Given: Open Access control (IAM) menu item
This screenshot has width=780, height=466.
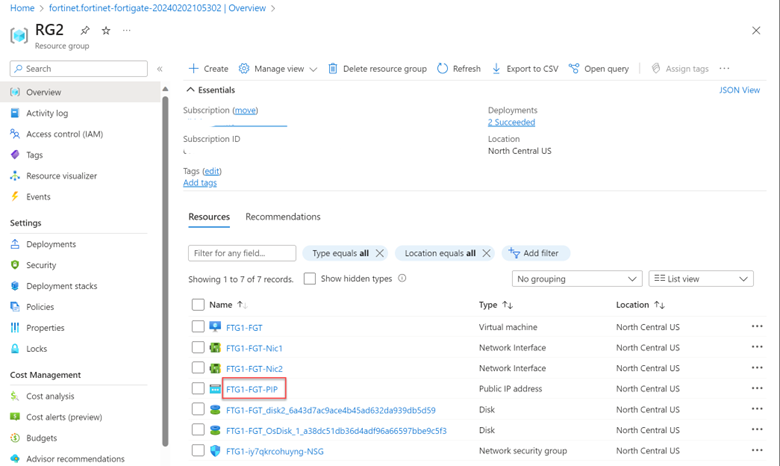Looking at the screenshot, I should pyautogui.click(x=64, y=134).
